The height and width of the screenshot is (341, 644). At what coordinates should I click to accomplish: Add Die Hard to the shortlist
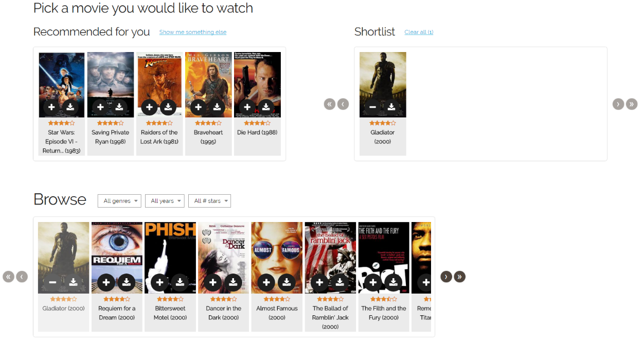click(247, 107)
